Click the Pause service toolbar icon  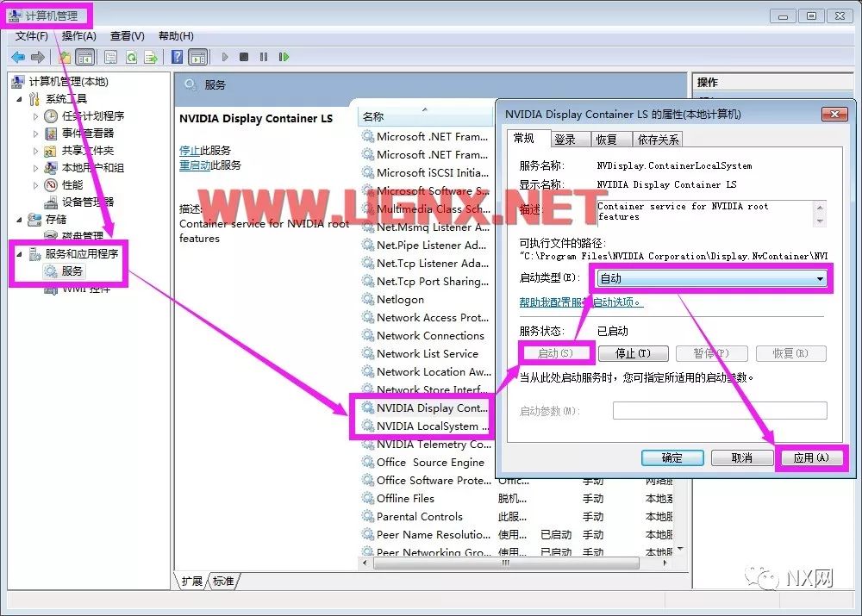click(264, 57)
